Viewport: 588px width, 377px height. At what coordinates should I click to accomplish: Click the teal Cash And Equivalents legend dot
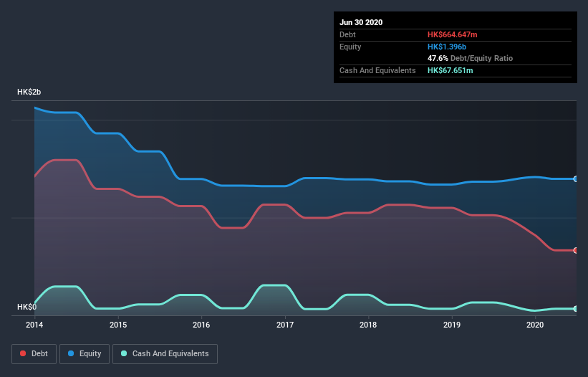point(124,353)
